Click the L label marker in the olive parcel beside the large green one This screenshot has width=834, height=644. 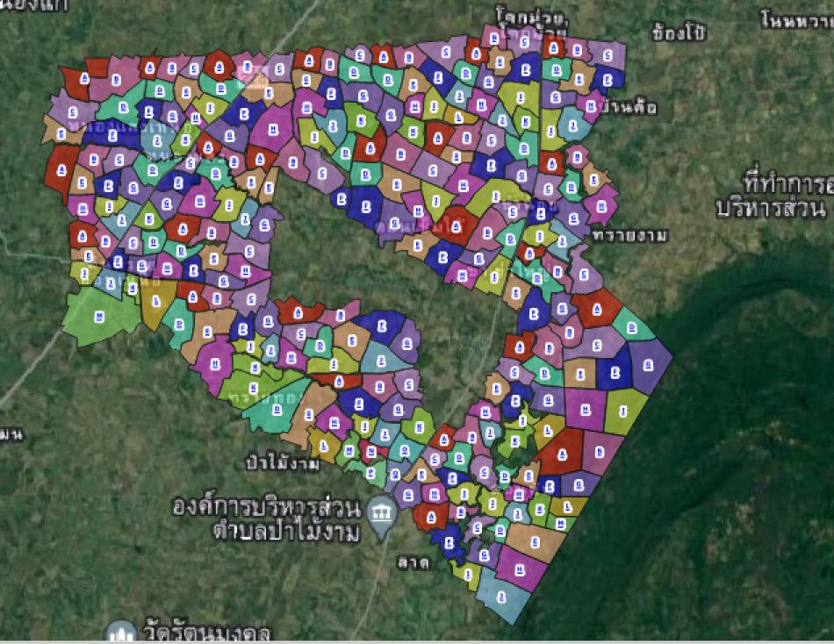(155, 300)
